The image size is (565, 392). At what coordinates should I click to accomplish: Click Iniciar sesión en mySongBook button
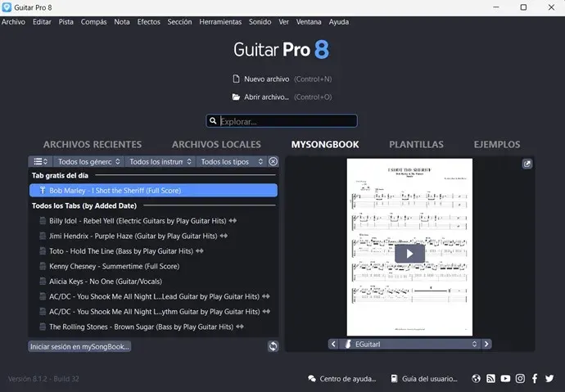coord(79,346)
